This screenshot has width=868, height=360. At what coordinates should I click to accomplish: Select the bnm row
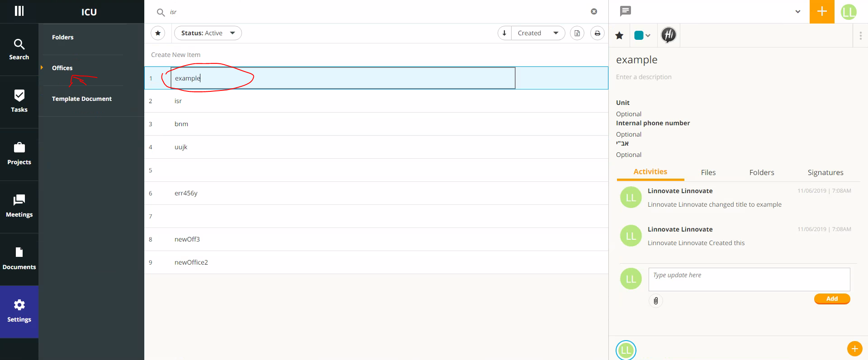pyautogui.click(x=376, y=124)
